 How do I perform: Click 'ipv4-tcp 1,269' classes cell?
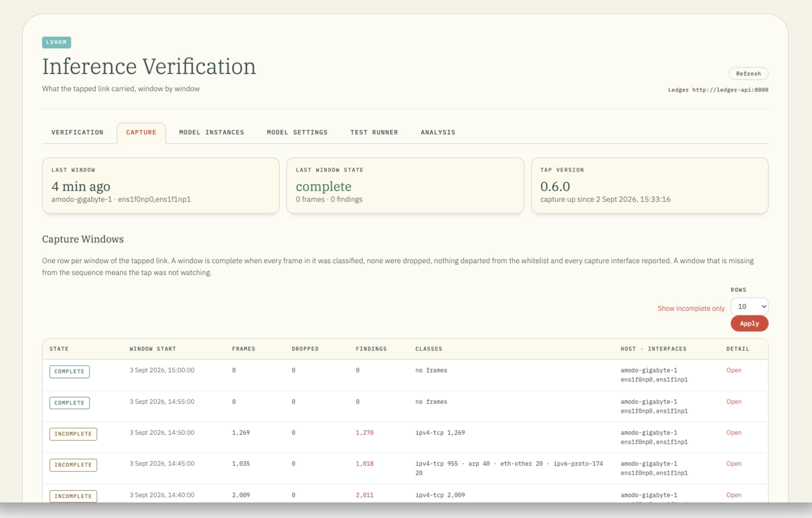click(x=440, y=433)
